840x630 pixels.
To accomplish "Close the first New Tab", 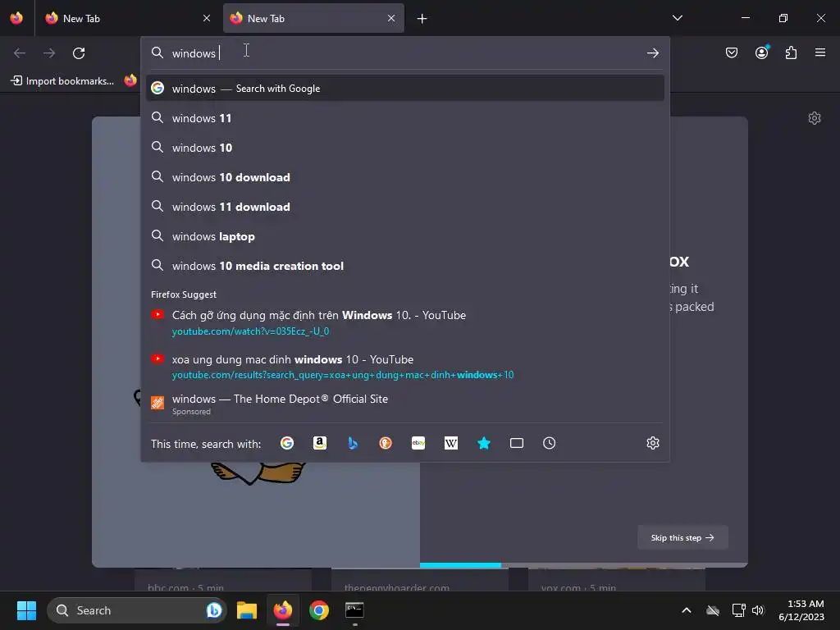I will 207,18.
